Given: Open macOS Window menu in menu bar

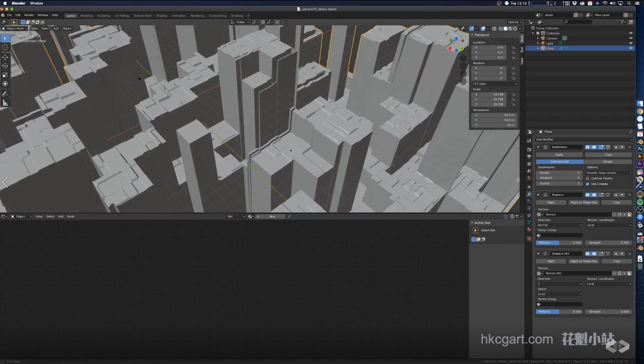Looking at the screenshot, I should 36,3.
